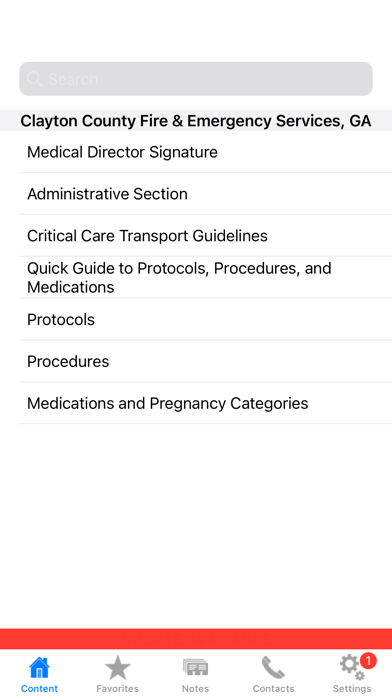Open Favorites star icon

pyautogui.click(x=118, y=668)
